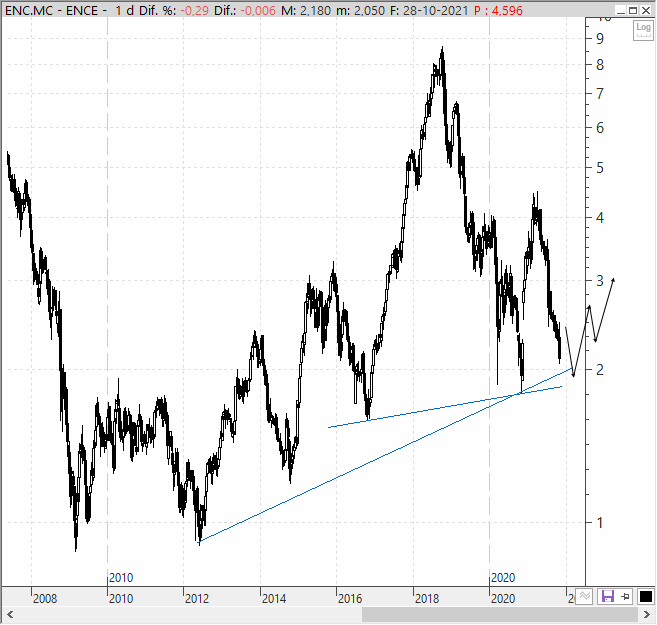Maximize the ENC.MC chart window
Screen dimensions: 657x625
pyautogui.click(x=634, y=10)
